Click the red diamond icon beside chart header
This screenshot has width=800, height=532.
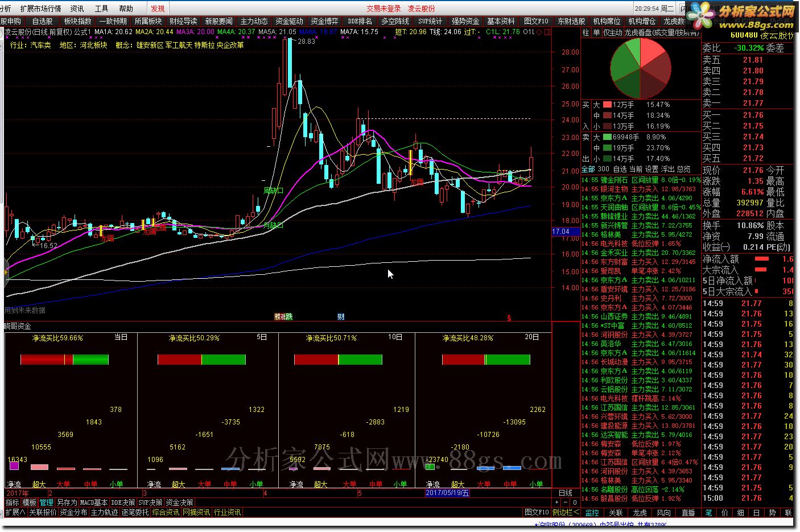click(x=538, y=32)
